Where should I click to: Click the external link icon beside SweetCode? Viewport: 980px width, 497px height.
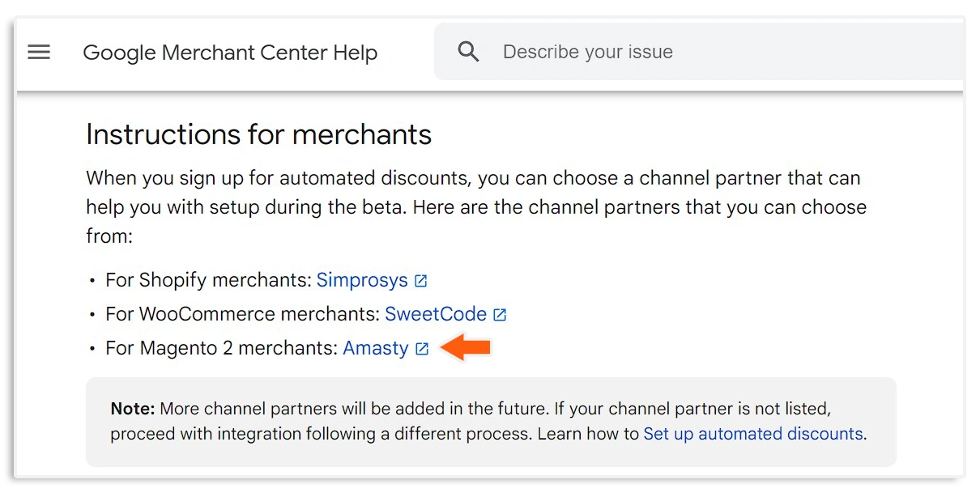click(x=501, y=314)
